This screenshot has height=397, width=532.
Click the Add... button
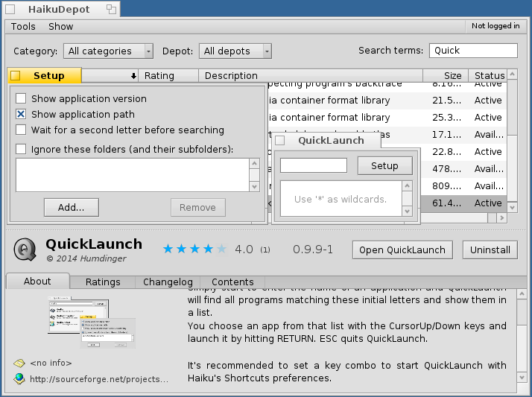(x=72, y=207)
